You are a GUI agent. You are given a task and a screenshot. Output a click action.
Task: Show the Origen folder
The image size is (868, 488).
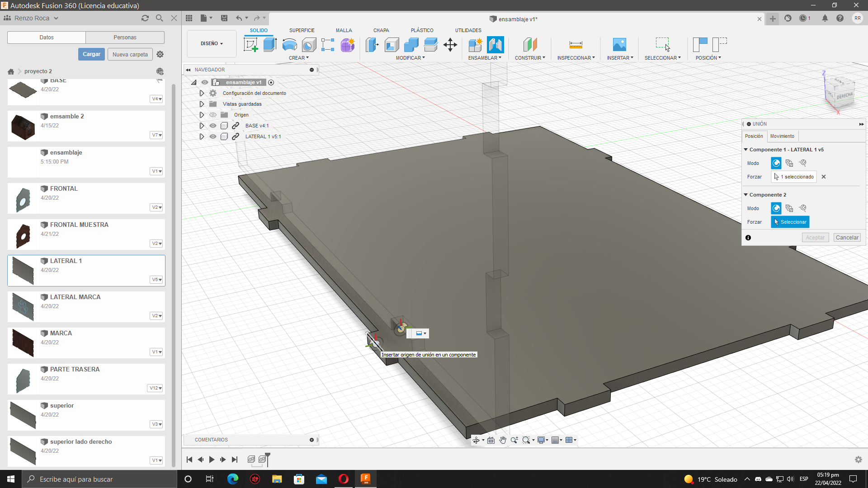pos(212,115)
